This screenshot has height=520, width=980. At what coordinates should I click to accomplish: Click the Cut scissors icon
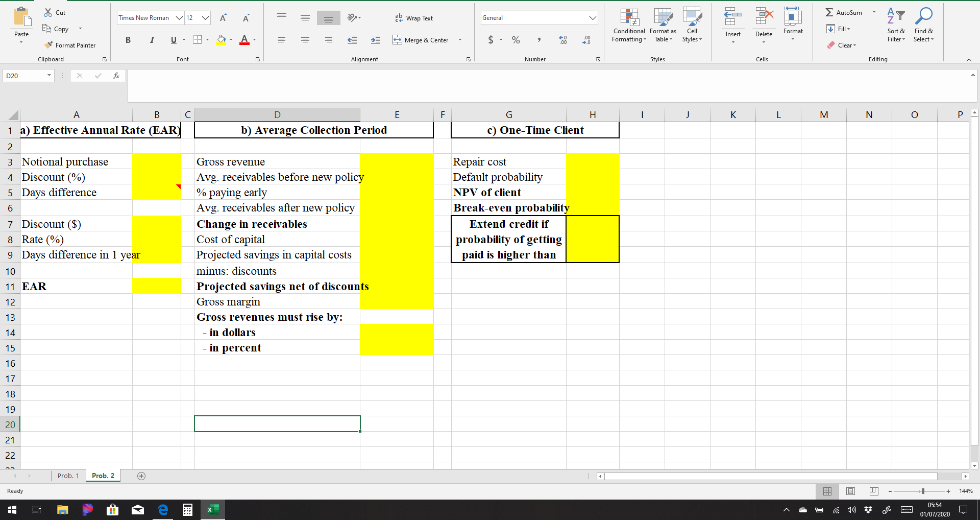tap(48, 12)
